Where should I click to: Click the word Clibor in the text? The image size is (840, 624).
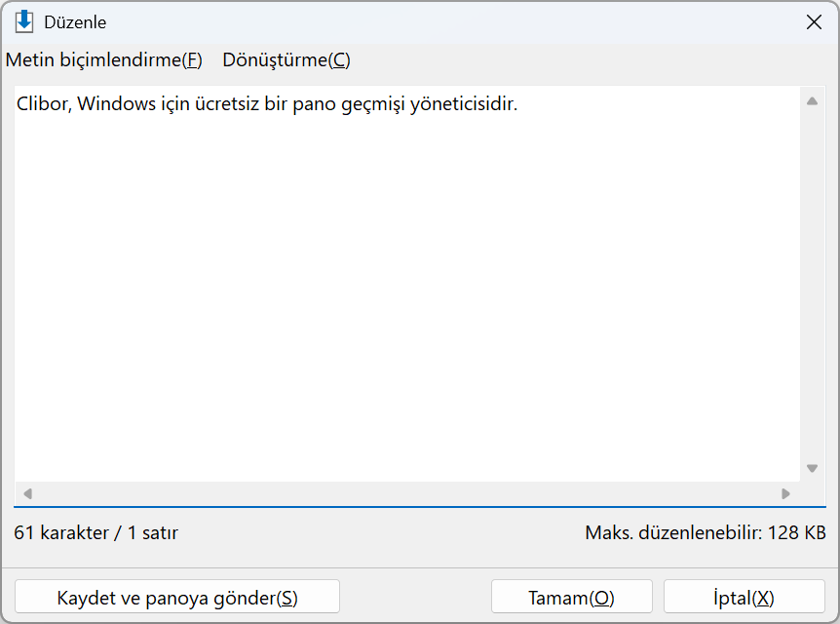(43, 103)
